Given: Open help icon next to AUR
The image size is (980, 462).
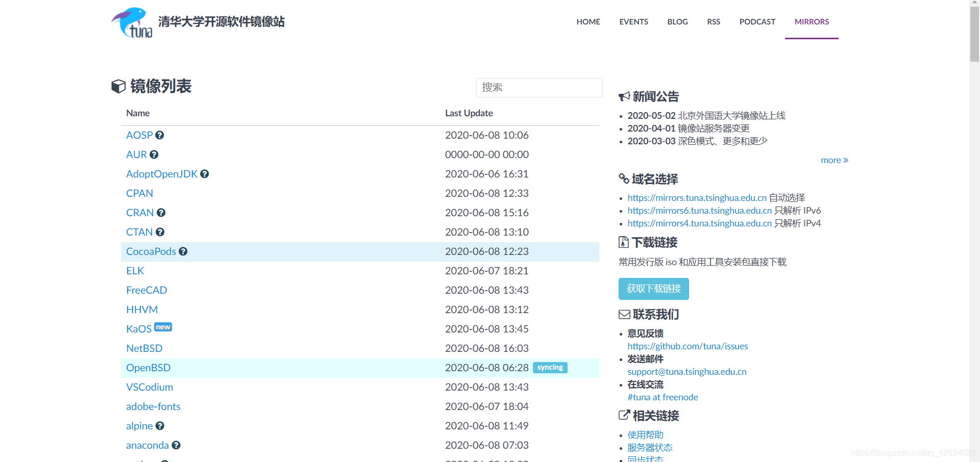Looking at the screenshot, I should (154, 155).
